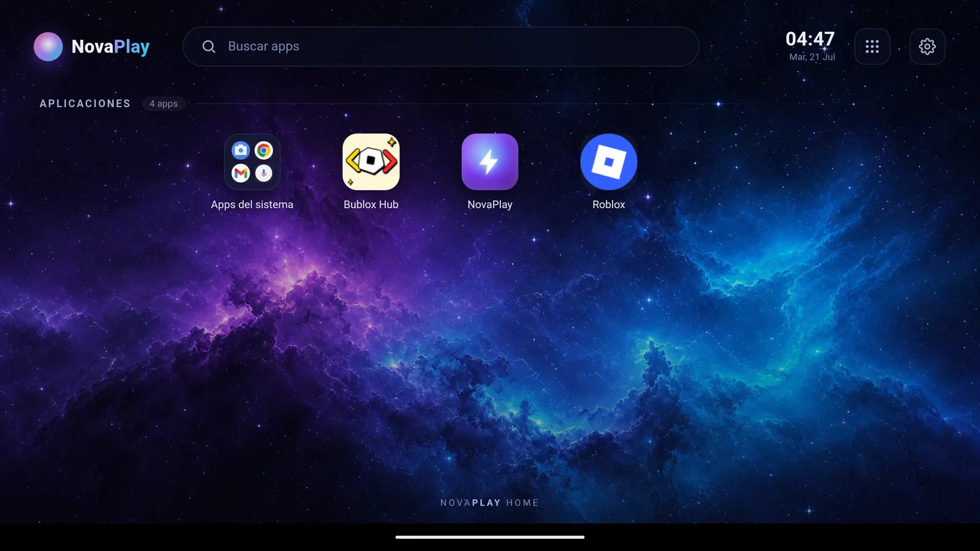Open the NovaPlay lightning bolt app
980x551 pixels.
489,162
